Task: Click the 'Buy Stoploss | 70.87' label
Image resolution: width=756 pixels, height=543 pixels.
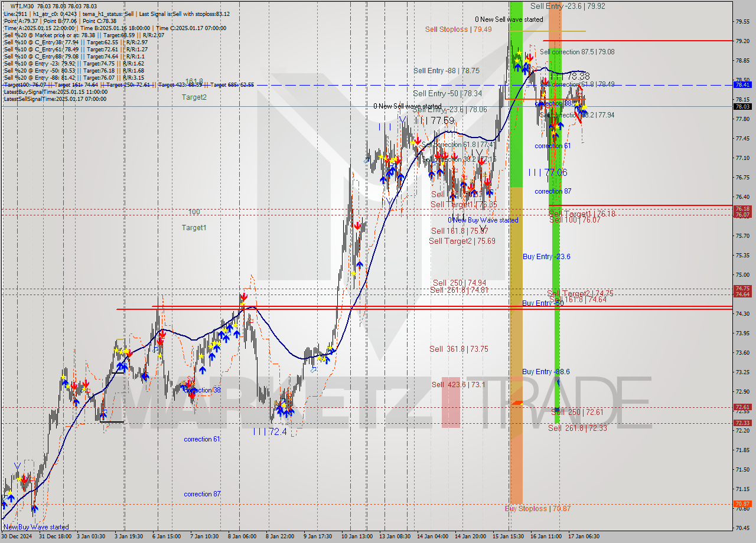Action: click(538, 509)
